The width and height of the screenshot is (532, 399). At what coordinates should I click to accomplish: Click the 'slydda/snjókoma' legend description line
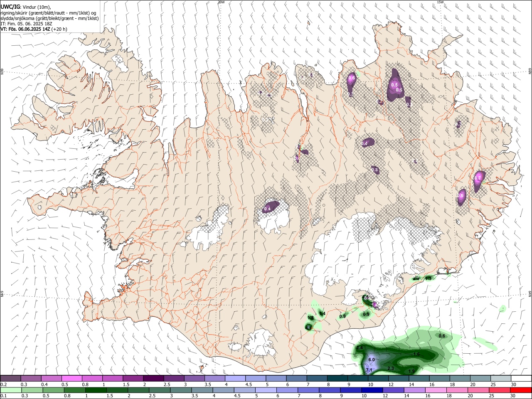49,18
